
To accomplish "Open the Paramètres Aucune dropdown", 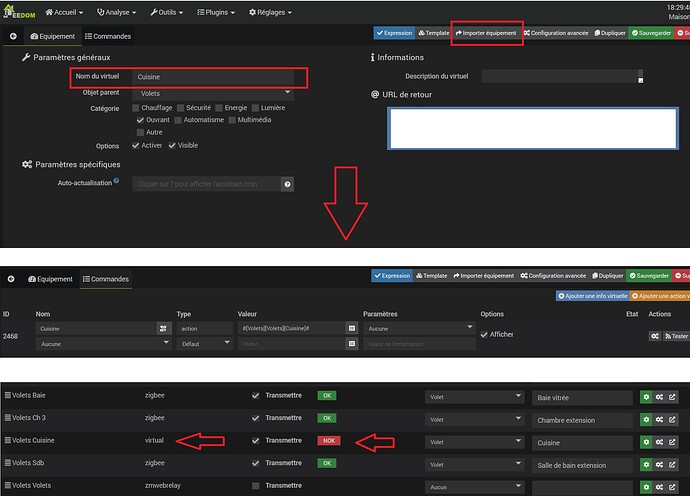I will point(419,328).
